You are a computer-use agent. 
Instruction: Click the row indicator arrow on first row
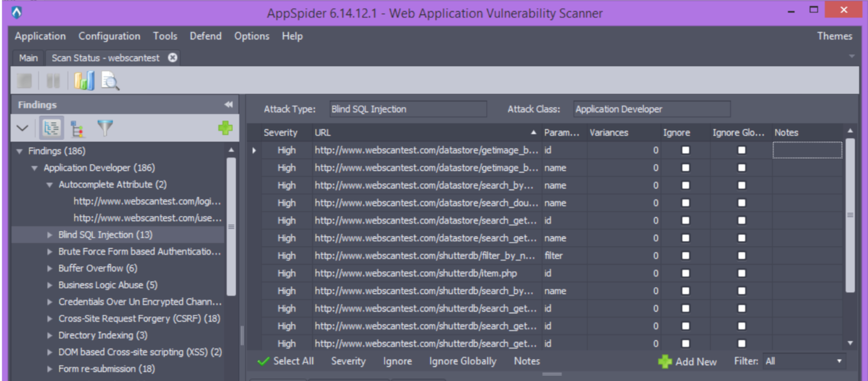click(254, 150)
